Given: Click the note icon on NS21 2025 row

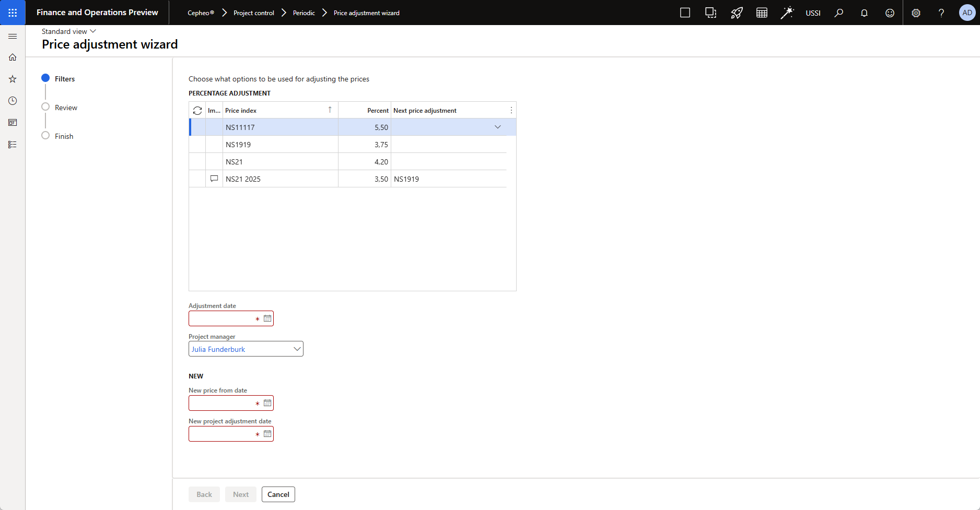Looking at the screenshot, I should click(x=214, y=179).
